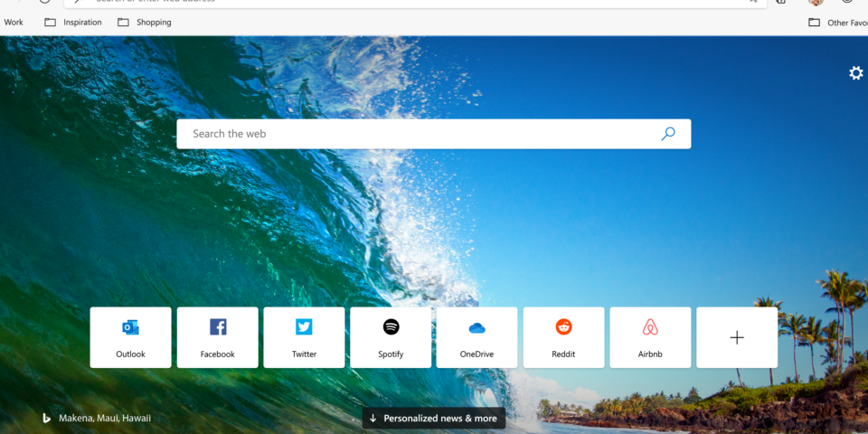Open the OneDrive quick link tile
The height and width of the screenshot is (434, 868).
(476, 337)
